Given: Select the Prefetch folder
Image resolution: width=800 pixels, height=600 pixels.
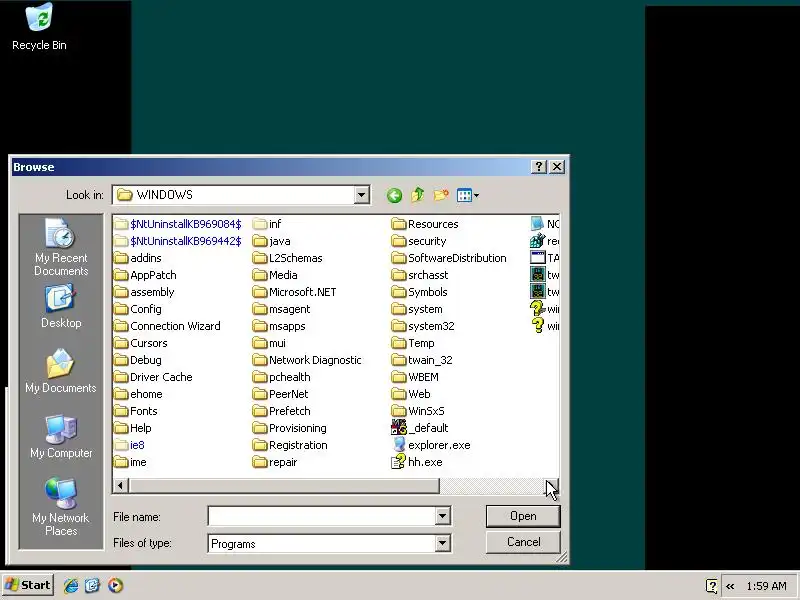Looking at the screenshot, I should click(282, 411).
